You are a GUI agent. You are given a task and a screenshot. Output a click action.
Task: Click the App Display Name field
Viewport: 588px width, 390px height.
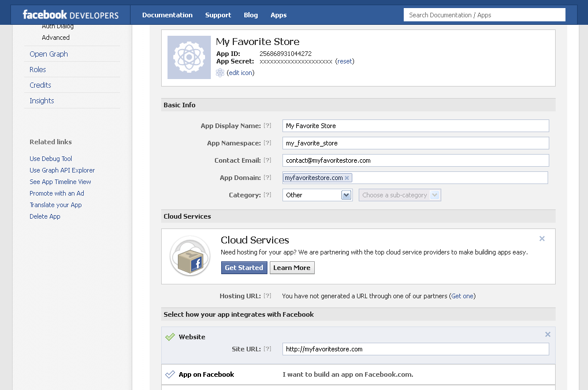(x=415, y=126)
